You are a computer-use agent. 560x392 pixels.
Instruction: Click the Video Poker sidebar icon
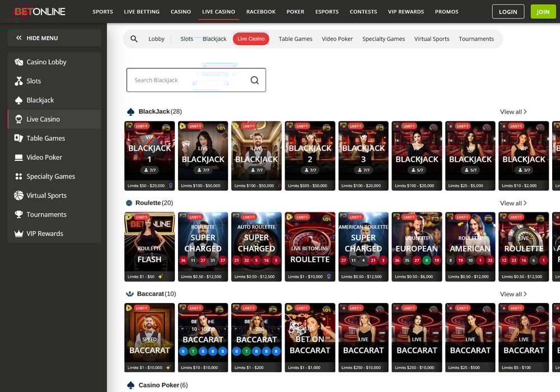coord(18,157)
